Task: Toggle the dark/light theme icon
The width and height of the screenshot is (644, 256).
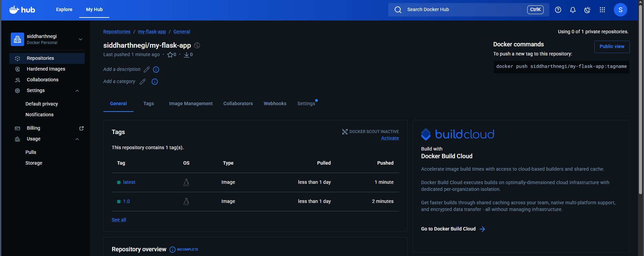Action: tap(587, 10)
